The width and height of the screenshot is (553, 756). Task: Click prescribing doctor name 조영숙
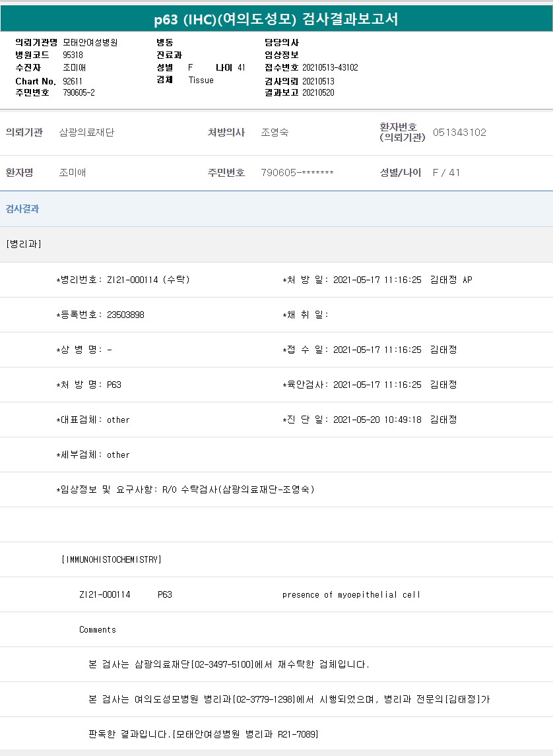click(275, 133)
